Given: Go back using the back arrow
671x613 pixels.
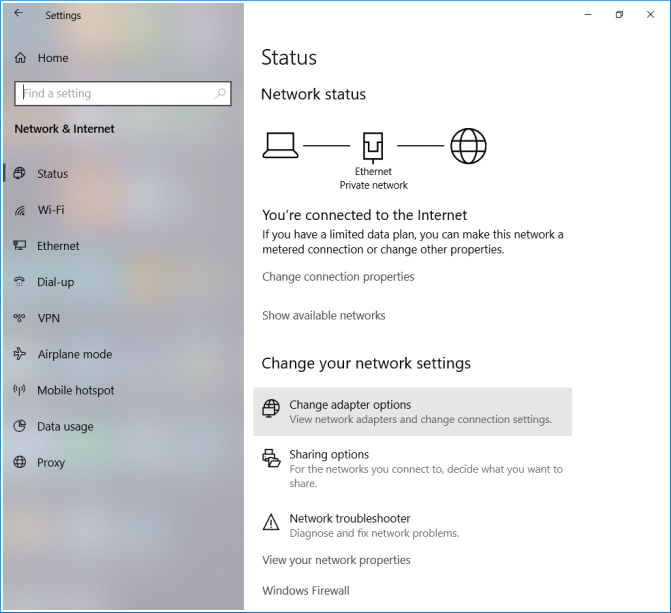Looking at the screenshot, I should tap(18, 15).
